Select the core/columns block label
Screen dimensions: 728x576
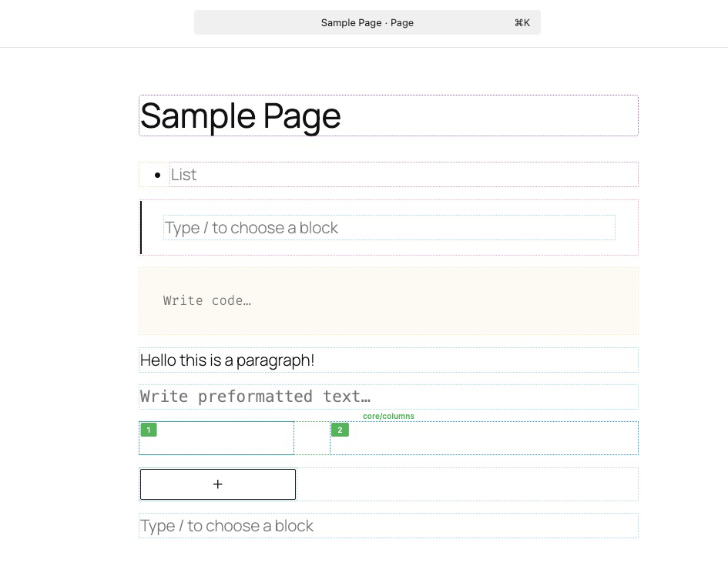click(388, 416)
